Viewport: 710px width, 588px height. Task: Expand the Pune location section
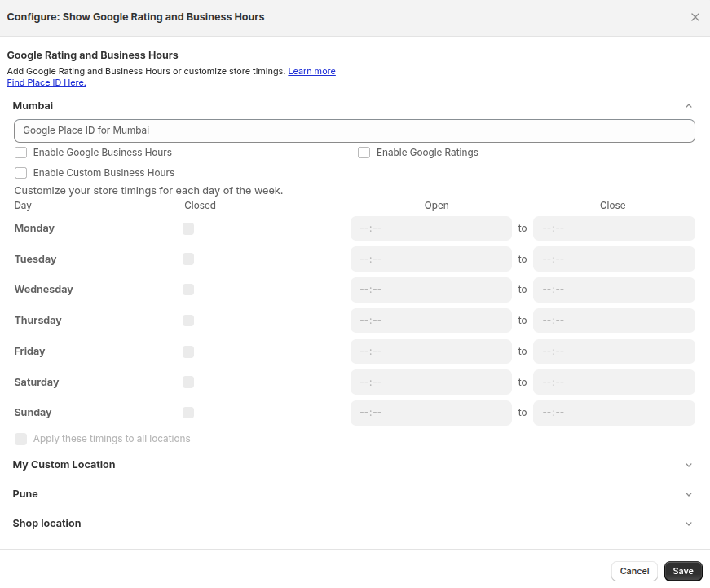[688, 494]
